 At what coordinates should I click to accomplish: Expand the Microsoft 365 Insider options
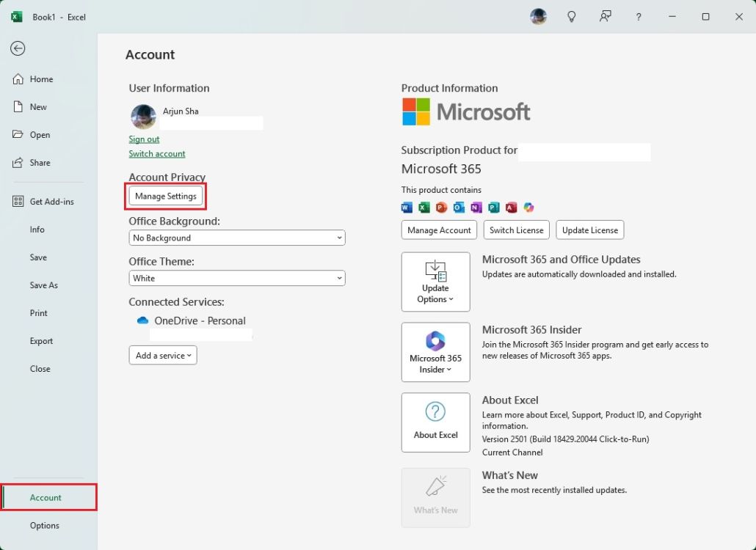tap(435, 352)
